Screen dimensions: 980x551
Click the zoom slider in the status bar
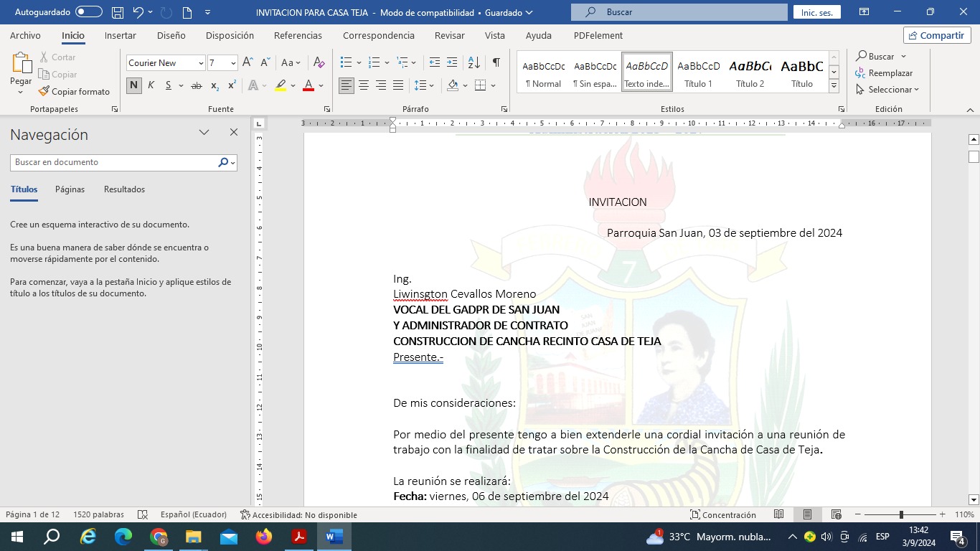coord(901,514)
